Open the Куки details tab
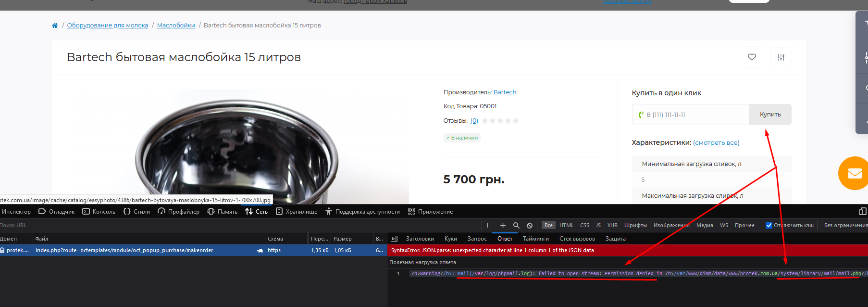This screenshot has height=307, width=868. click(x=451, y=239)
